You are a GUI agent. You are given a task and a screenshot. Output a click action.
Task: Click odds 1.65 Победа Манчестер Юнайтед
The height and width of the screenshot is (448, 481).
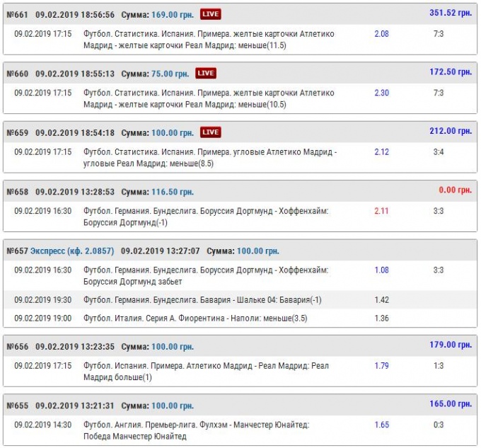tap(381, 425)
